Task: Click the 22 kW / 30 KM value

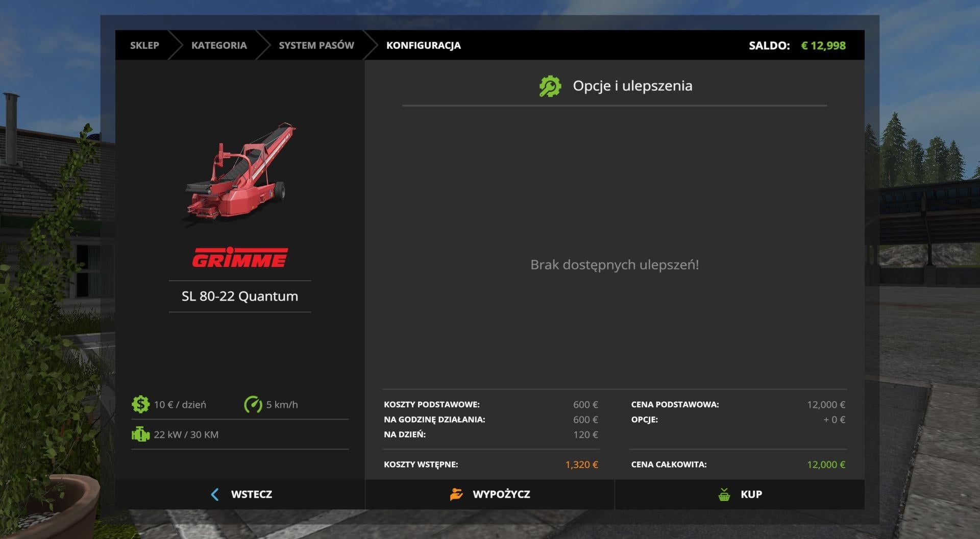Action: [186, 434]
